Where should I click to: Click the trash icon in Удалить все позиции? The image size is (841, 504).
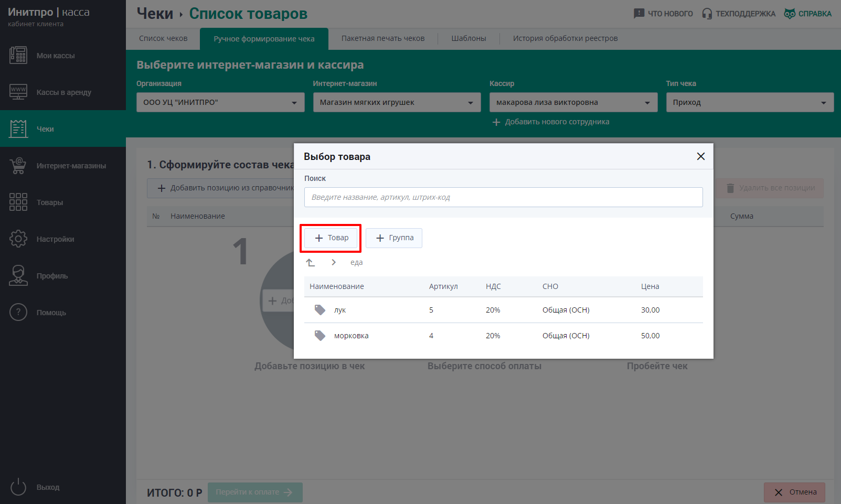730,188
